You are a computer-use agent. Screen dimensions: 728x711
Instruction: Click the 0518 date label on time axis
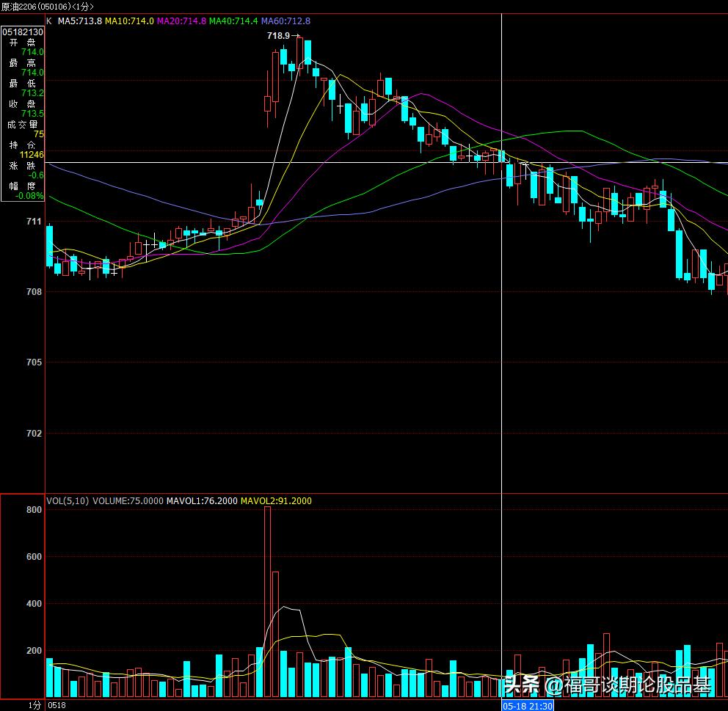pos(57,705)
